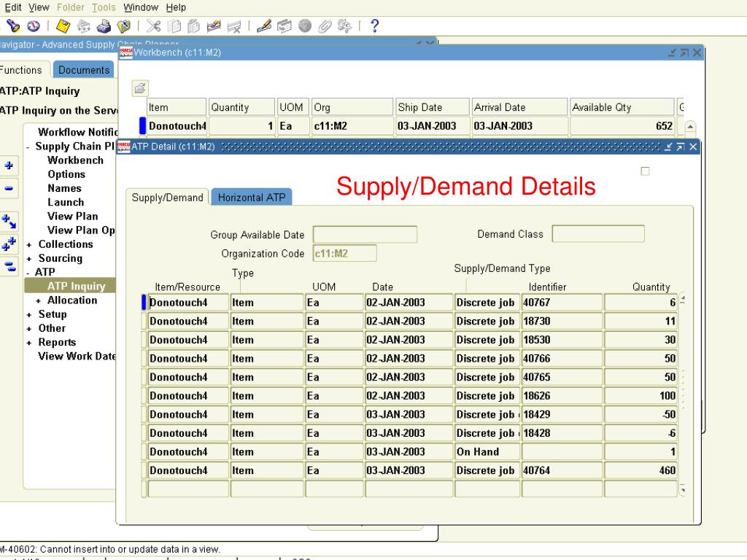Click the Edit Field pencil icon
Viewport: 747px width, 560px height.
coord(264,26)
